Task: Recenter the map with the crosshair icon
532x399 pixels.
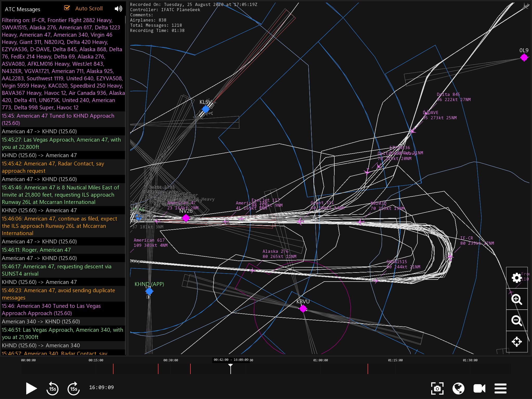Action: (516, 342)
